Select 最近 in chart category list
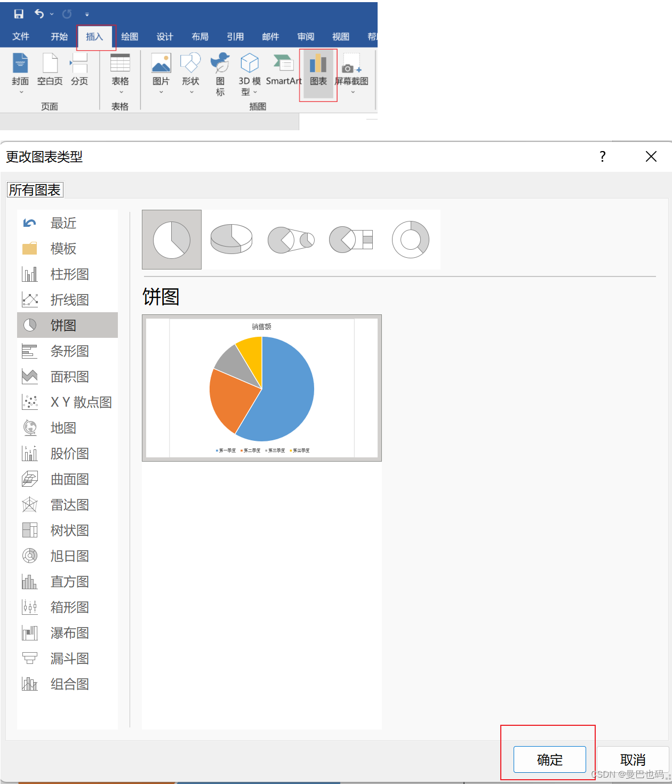672x784 pixels. [68, 223]
